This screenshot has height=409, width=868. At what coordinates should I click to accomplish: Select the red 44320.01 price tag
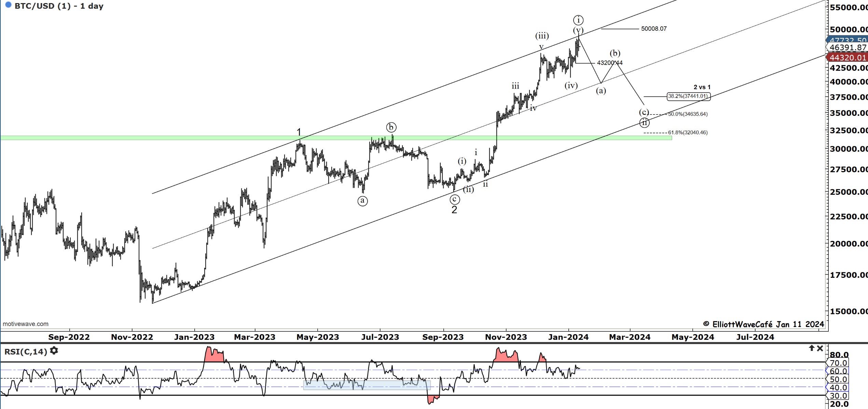point(848,58)
